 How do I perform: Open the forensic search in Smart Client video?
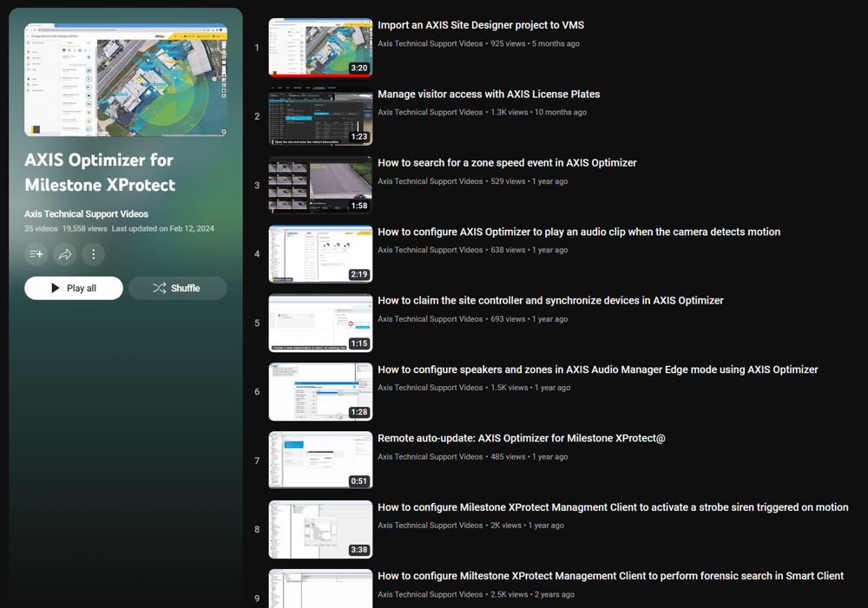(x=610, y=576)
